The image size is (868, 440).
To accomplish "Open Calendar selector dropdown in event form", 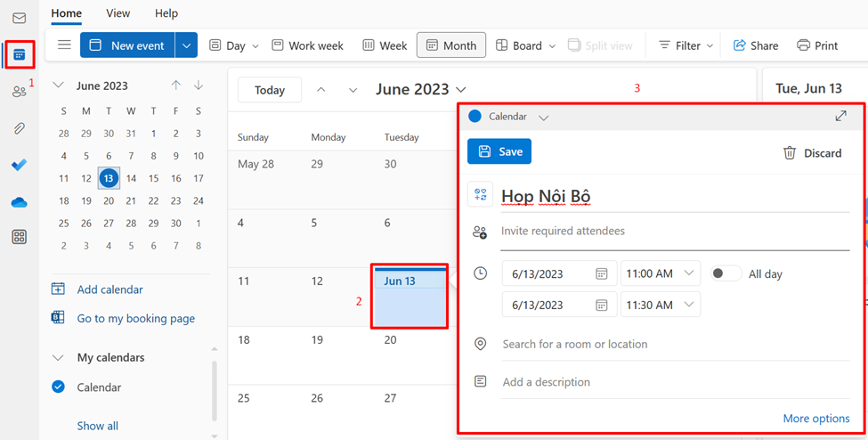I will click(x=544, y=118).
